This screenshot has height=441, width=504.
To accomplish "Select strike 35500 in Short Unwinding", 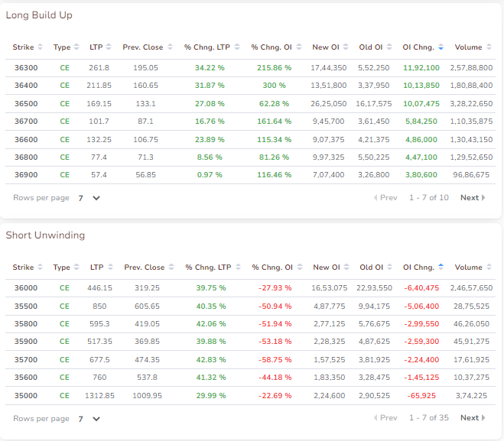I will (x=26, y=306).
